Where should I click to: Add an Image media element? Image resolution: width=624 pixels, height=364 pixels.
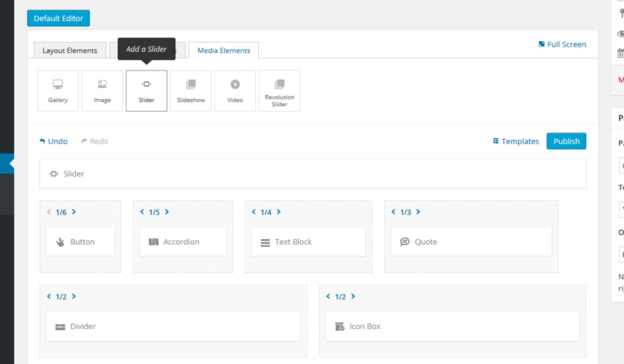[x=102, y=91]
